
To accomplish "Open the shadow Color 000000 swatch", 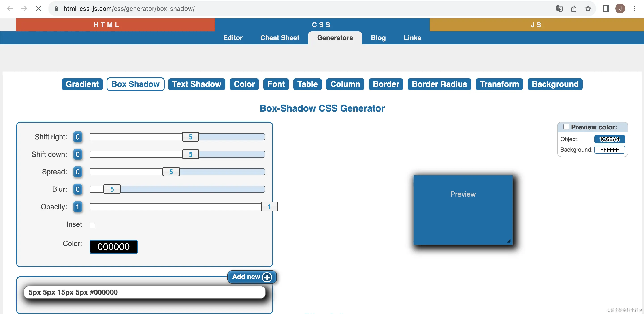I will [113, 247].
